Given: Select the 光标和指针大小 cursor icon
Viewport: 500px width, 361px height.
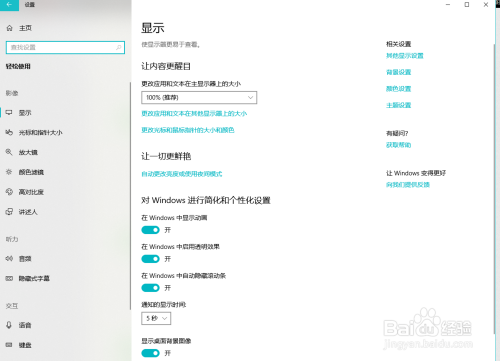Looking at the screenshot, I should 9,132.
